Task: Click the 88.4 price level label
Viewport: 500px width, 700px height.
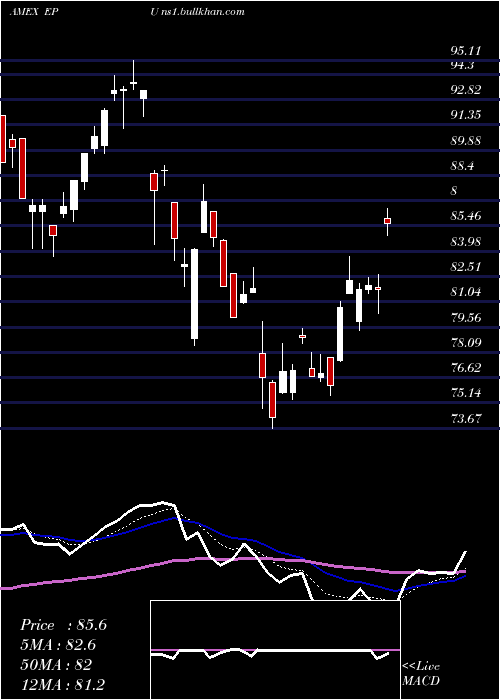Action: click(462, 166)
